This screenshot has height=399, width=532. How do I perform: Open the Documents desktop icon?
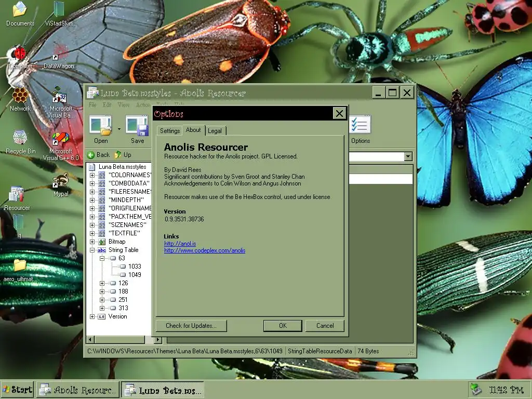pos(20,9)
